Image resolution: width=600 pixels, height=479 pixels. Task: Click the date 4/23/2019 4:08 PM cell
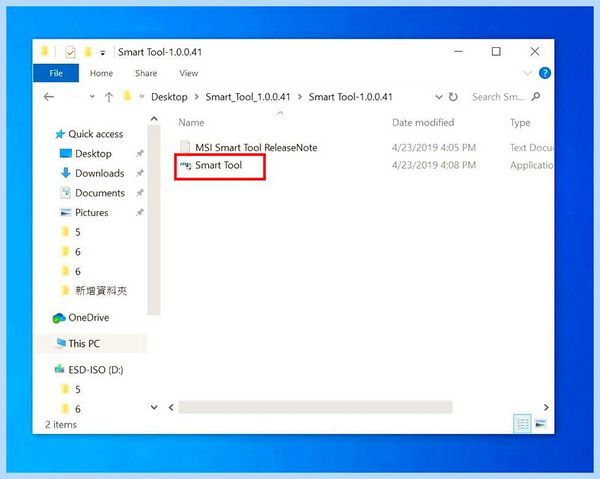coord(434,165)
